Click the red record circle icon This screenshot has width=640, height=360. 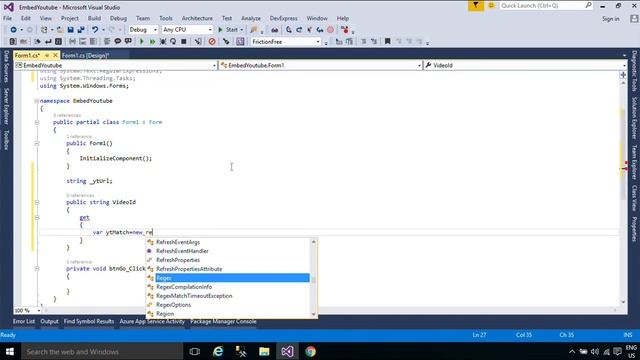331,30
